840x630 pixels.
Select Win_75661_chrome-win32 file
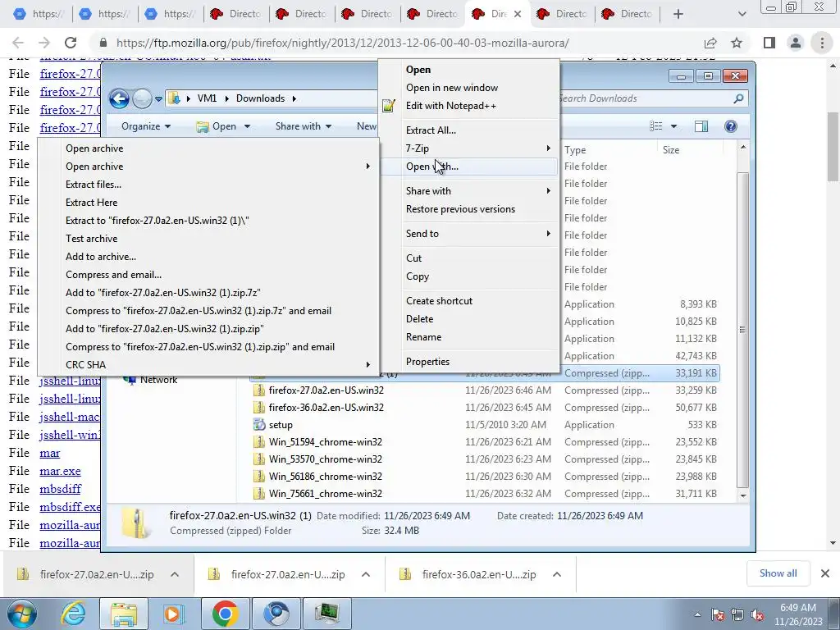[325, 494]
